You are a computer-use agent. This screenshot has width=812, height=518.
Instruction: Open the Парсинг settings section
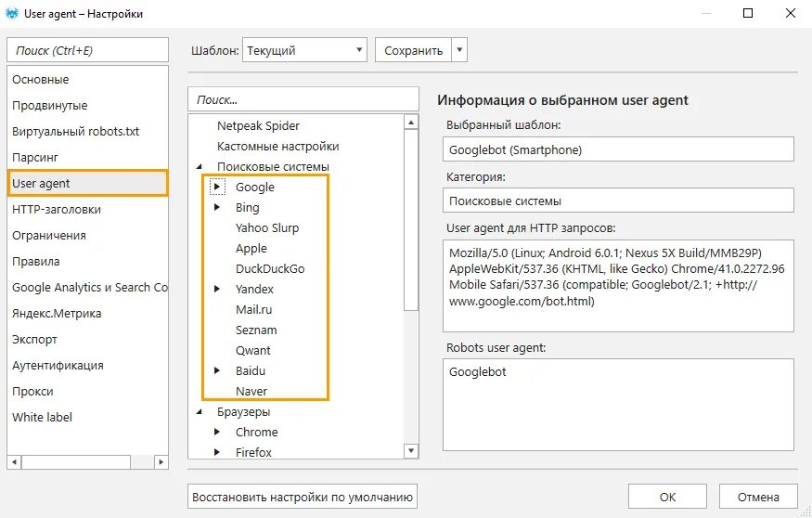click(x=35, y=158)
